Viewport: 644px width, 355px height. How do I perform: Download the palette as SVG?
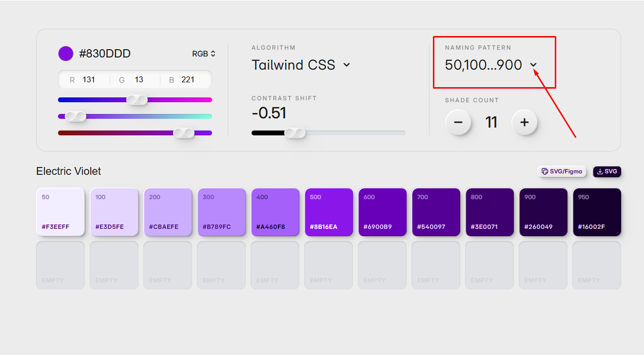607,171
